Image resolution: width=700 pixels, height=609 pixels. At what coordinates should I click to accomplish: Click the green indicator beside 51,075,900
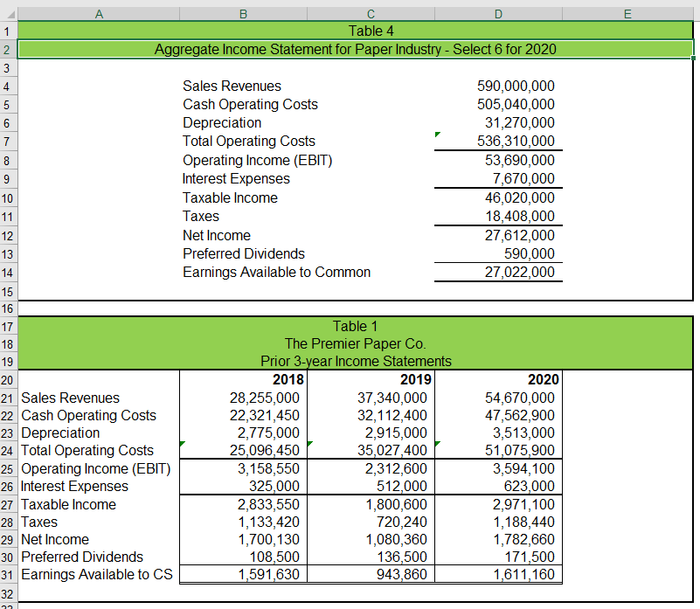tap(437, 446)
